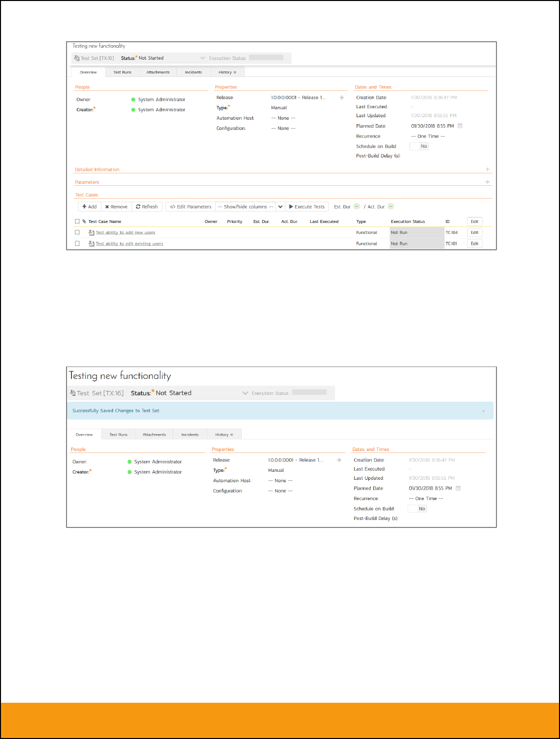
Task: Click Release arrow icon in upper screenshot
Action: pyautogui.click(x=342, y=97)
